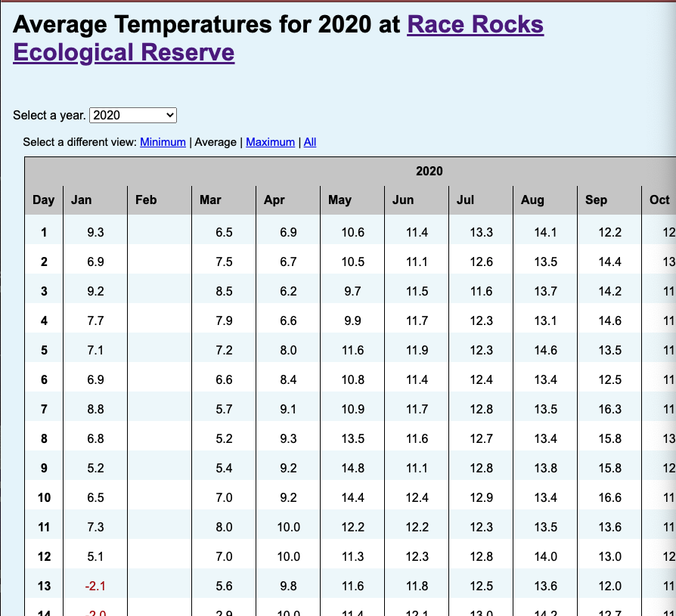Screen dimensions: 676x616
Task: Click the 14.8 value for May 9
Action: pyautogui.click(x=352, y=468)
